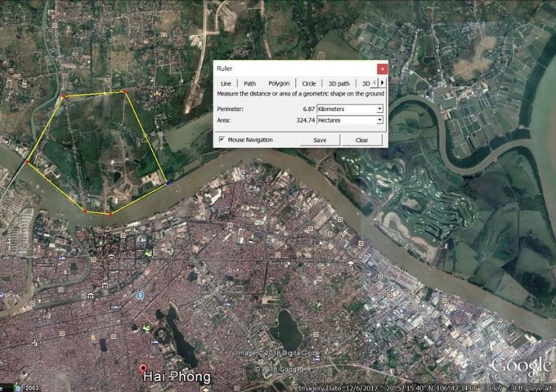Switch to the Line tab
Image resolution: width=556 pixels, height=392 pixels.
(226, 83)
